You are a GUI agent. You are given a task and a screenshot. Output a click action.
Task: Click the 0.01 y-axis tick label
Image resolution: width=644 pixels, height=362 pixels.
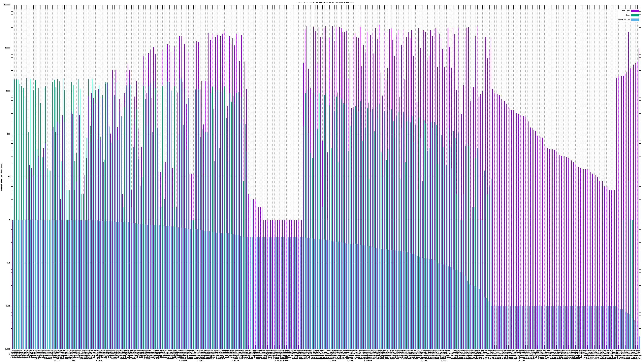8,306
